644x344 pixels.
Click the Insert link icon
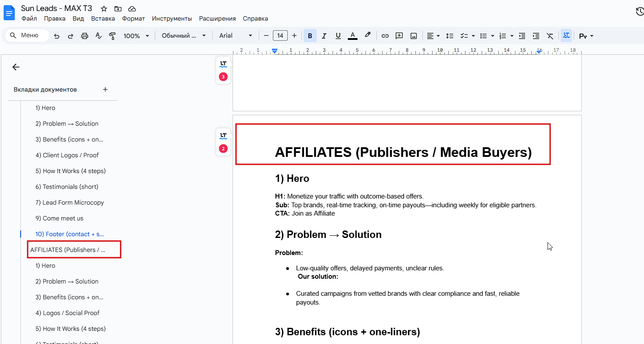point(385,36)
